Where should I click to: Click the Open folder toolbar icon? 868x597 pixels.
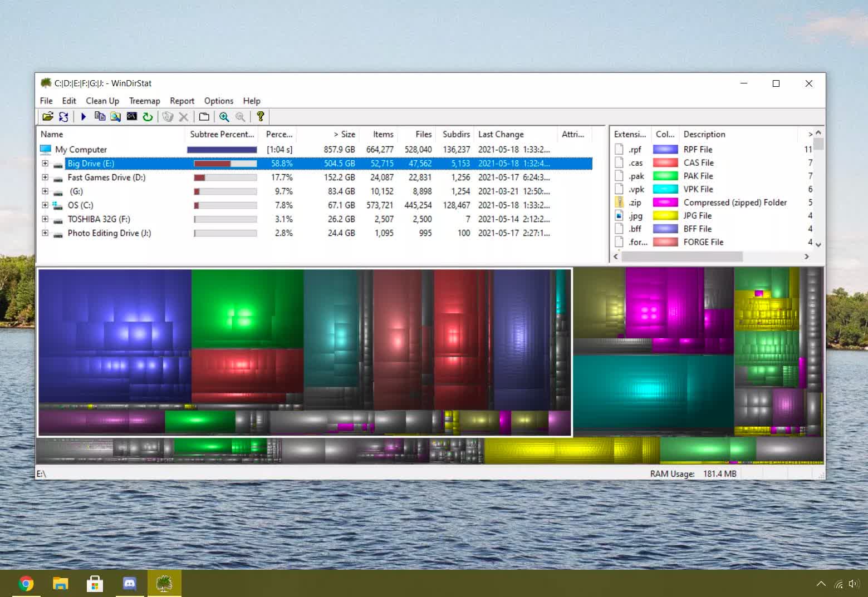click(48, 117)
